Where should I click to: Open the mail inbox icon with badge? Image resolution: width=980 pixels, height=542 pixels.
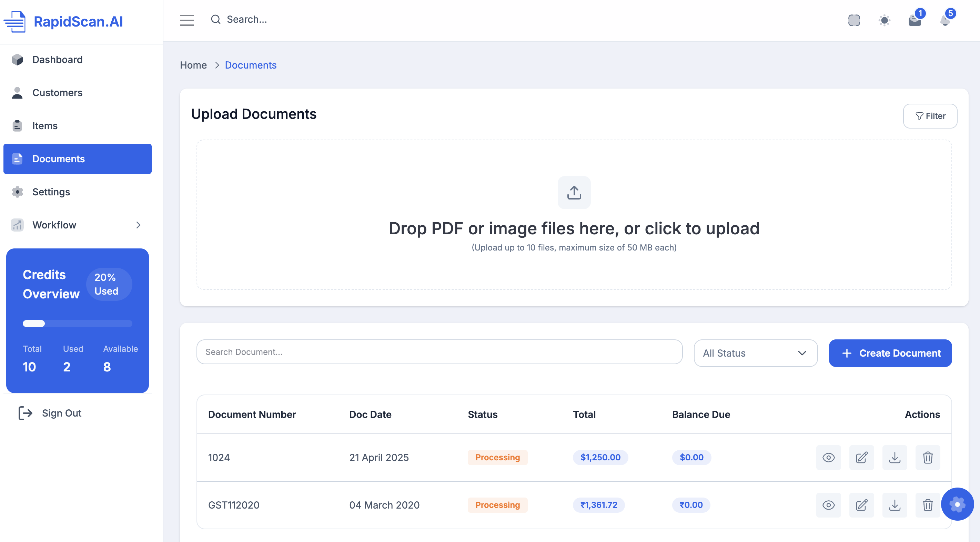click(x=915, y=20)
